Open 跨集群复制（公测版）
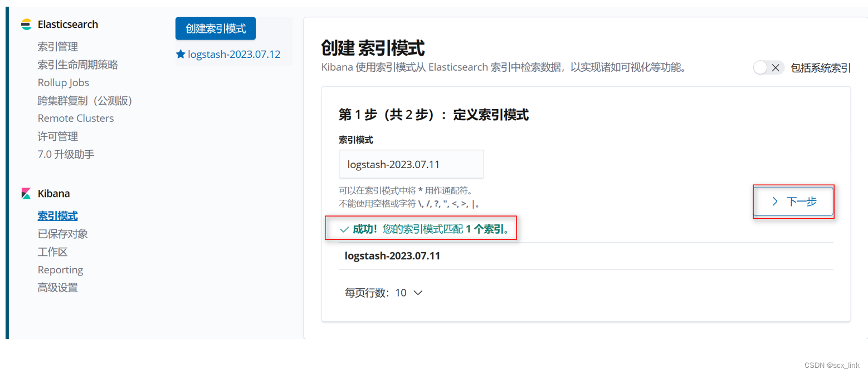Viewport: 868px width, 374px height. (87, 100)
